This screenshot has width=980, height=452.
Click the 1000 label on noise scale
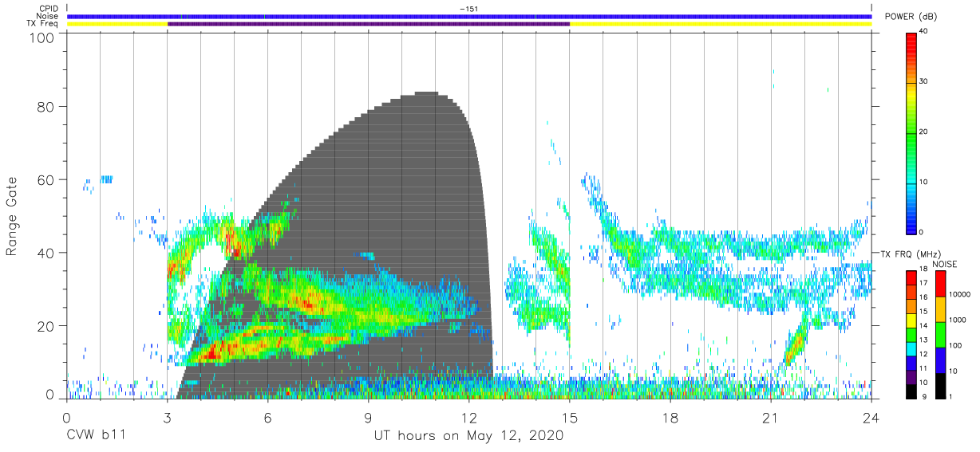959,320
